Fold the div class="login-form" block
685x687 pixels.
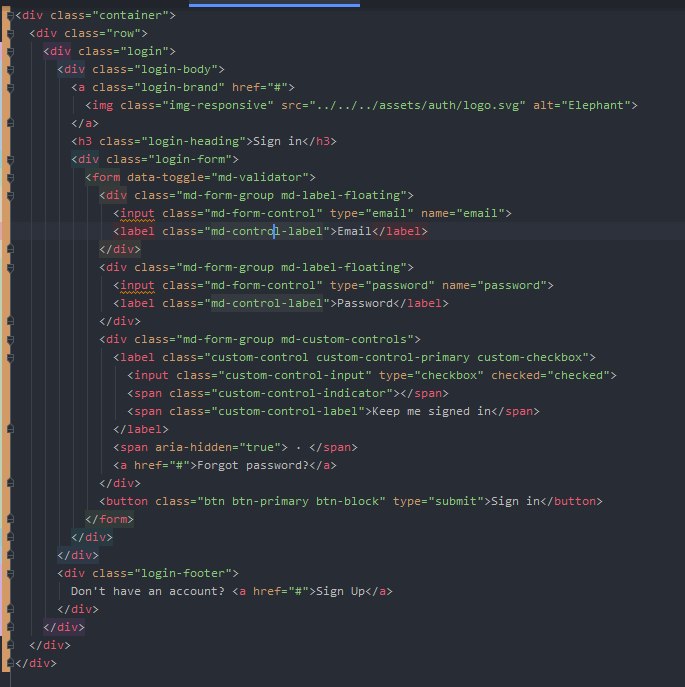(x=11, y=159)
